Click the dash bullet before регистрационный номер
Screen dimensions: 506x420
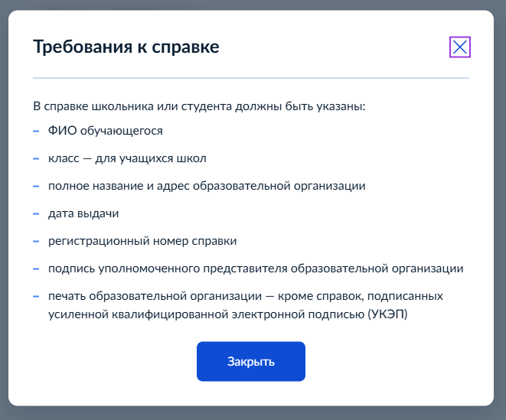coord(36,241)
